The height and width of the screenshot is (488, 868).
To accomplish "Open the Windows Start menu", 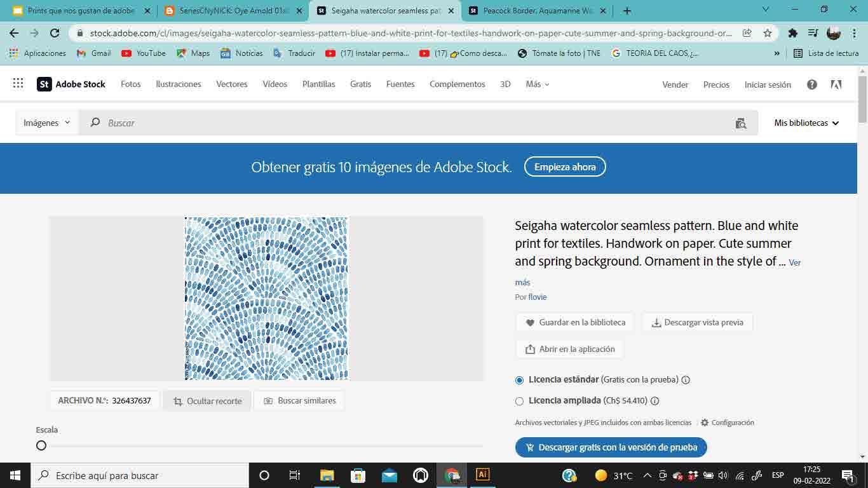I will [x=15, y=475].
